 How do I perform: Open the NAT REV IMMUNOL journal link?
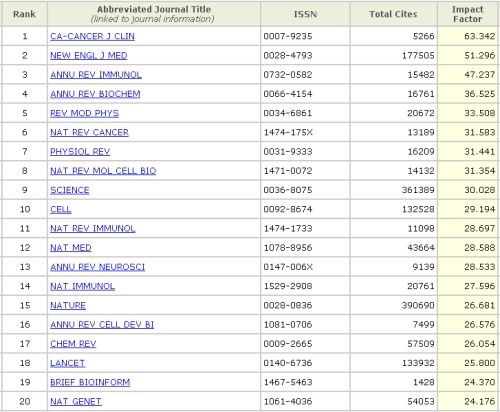[x=93, y=228]
